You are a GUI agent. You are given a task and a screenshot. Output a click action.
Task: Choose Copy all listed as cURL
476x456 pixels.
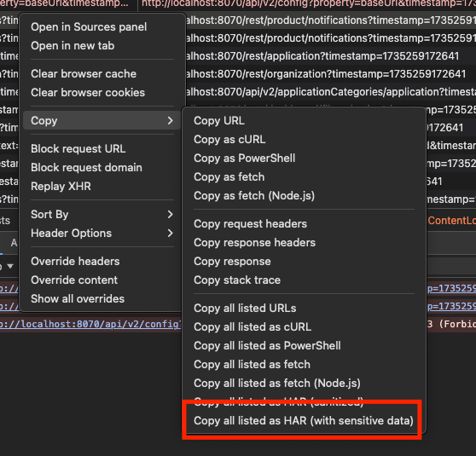pos(253,327)
